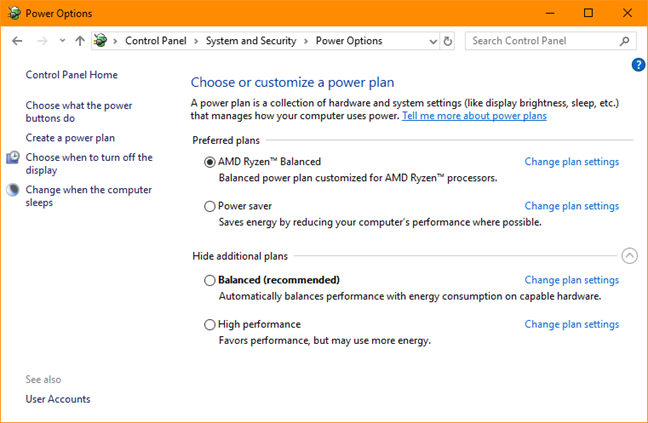Click the display turn-off icon in sidebar
Image resolution: width=648 pixels, height=423 pixels.
[x=13, y=157]
